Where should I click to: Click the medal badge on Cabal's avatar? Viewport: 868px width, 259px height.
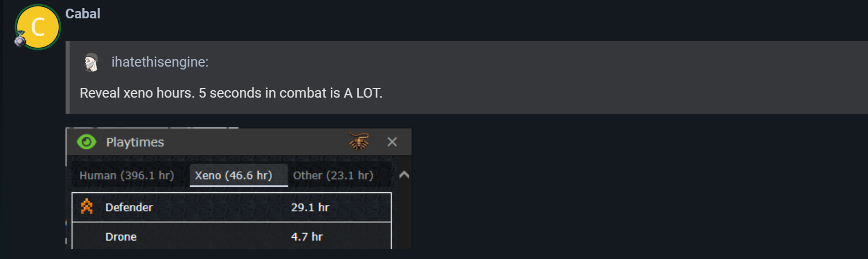click(20, 40)
